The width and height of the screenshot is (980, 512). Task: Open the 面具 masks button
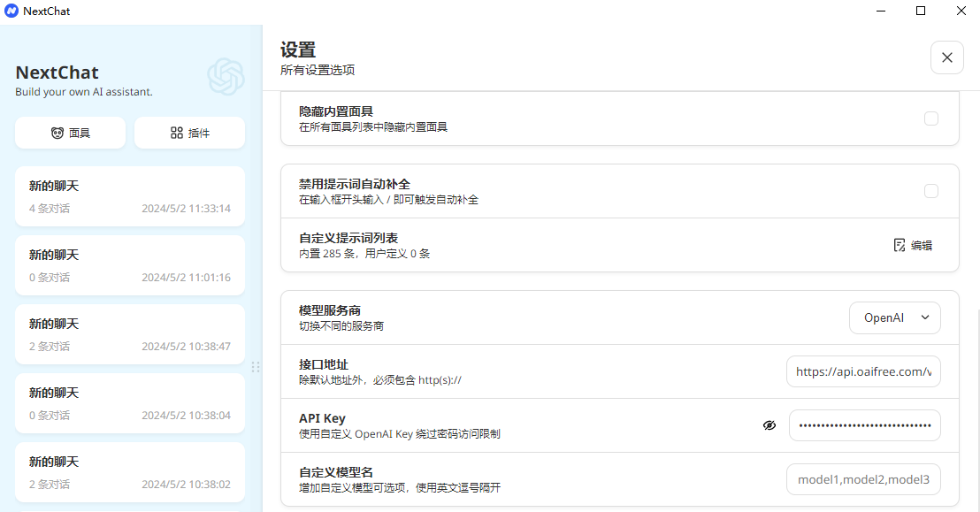coord(70,133)
